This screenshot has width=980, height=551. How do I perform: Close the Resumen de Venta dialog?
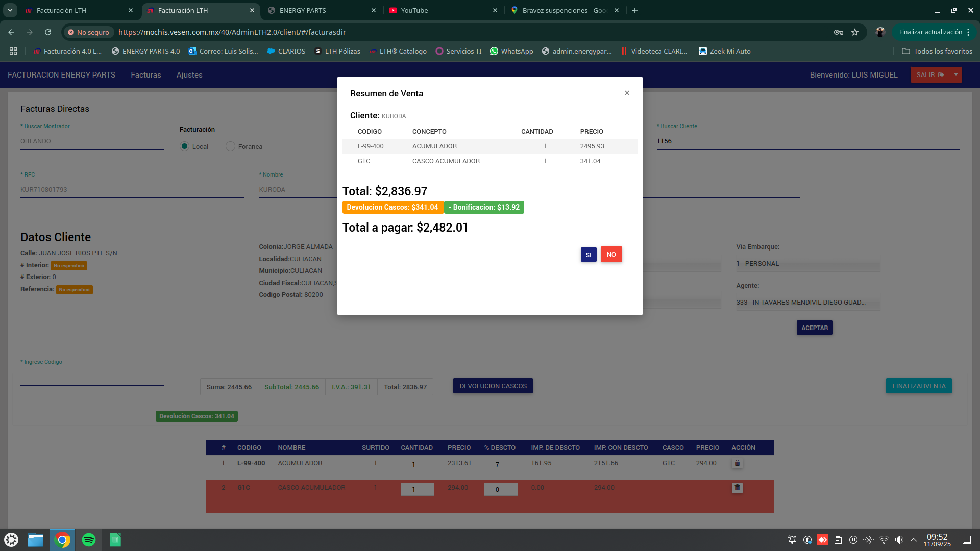pyautogui.click(x=627, y=93)
